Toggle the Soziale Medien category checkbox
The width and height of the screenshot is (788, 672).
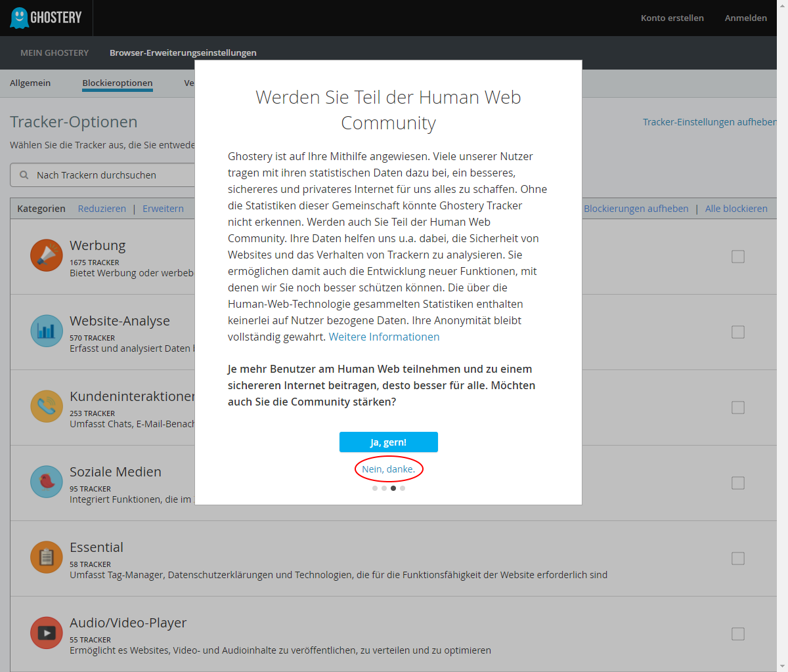738,483
